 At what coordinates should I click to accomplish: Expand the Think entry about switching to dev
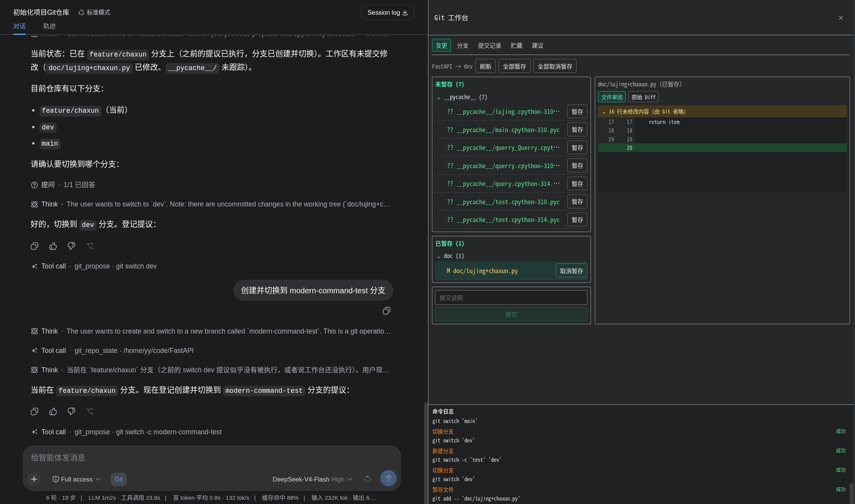[x=210, y=204]
